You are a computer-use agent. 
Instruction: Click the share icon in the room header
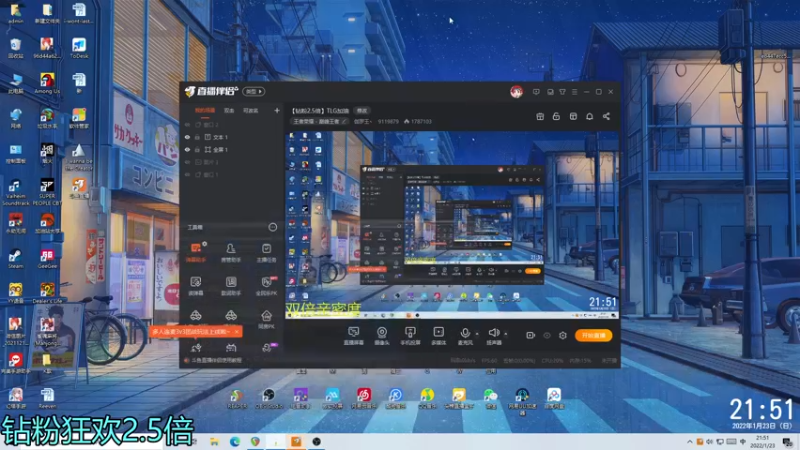[606, 116]
